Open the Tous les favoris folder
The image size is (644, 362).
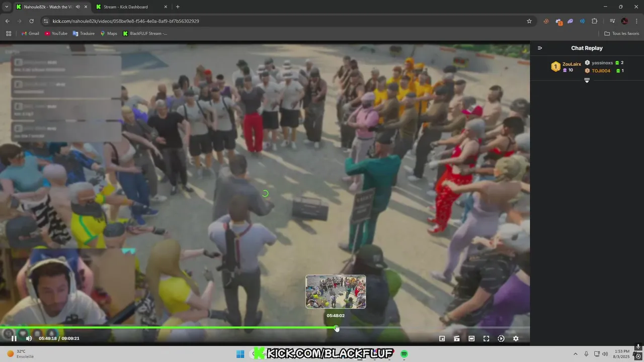tap(621, 33)
